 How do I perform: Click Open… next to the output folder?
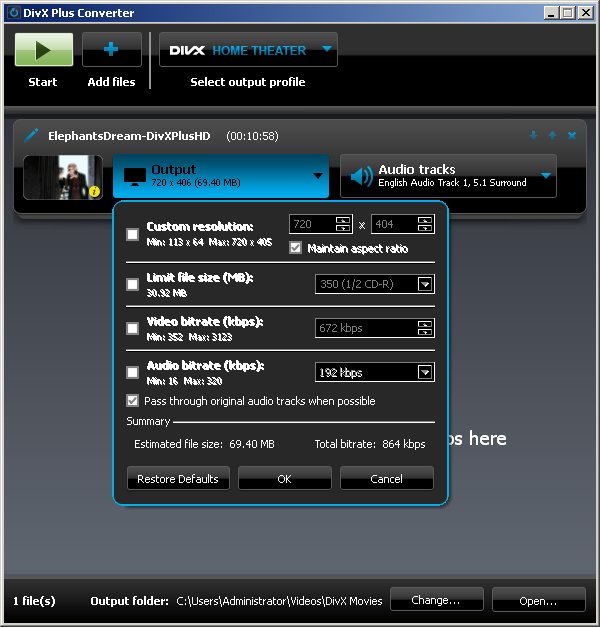pyautogui.click(x=539, y=600)
